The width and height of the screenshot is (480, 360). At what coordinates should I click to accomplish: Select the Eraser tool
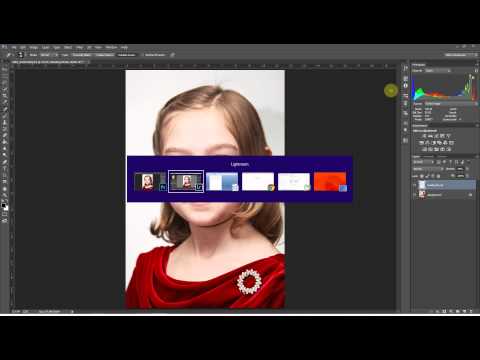click(5, 135)
